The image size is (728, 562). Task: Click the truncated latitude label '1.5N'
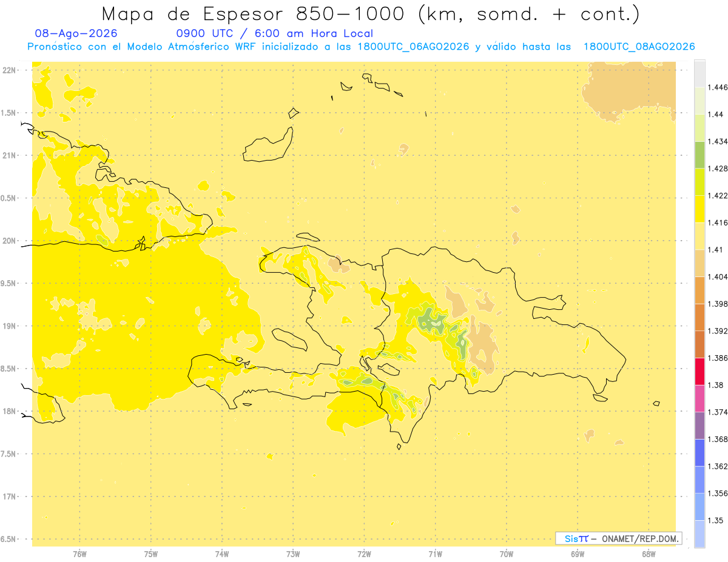point(8,113)
